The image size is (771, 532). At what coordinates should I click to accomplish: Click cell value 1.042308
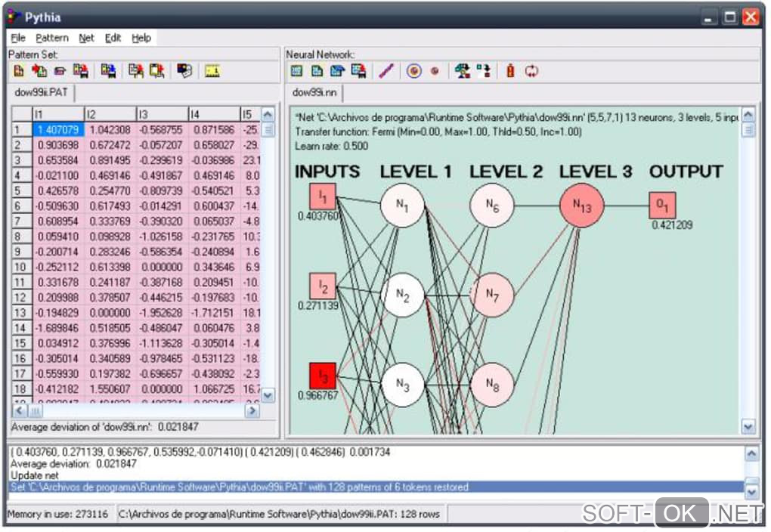point(110,130)
